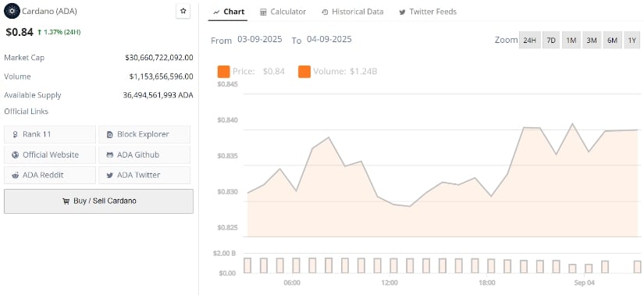Click the Twitter bird icon on Twitter Feeds
The image size is (644, 295).
click(403, 12)
